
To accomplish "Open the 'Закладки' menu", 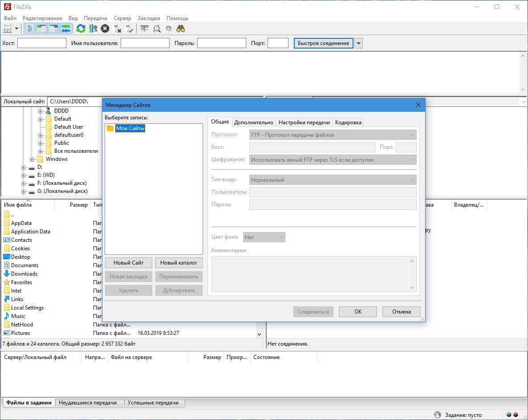I will pyautogui.click(x=149, y=18).
